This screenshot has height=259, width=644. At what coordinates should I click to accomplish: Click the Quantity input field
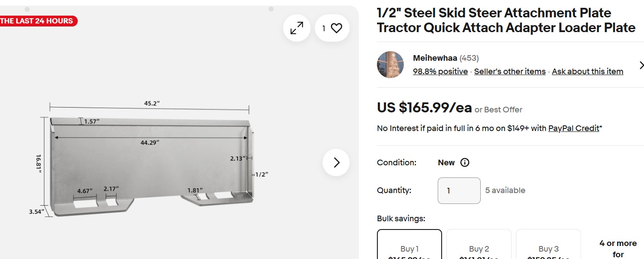(x=459, y=190)
